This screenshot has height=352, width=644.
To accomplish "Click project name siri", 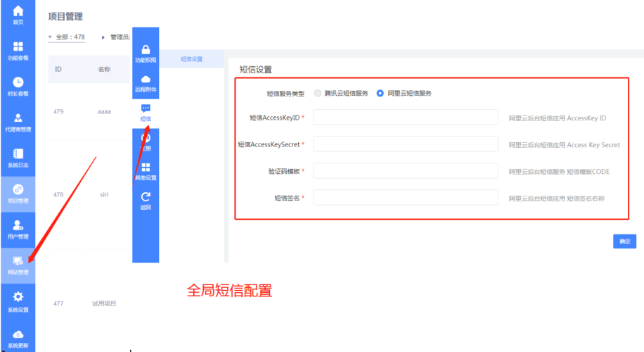I will (104, 194).
